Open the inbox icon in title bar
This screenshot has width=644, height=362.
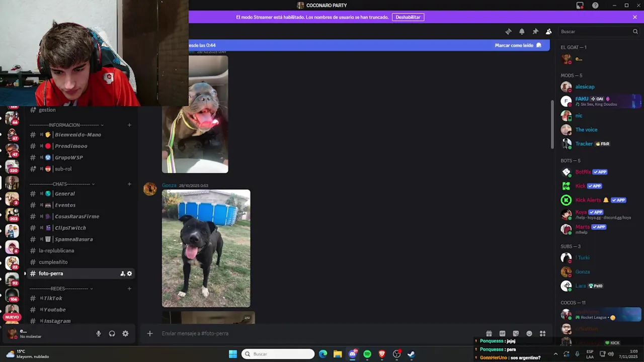[580, 6]
